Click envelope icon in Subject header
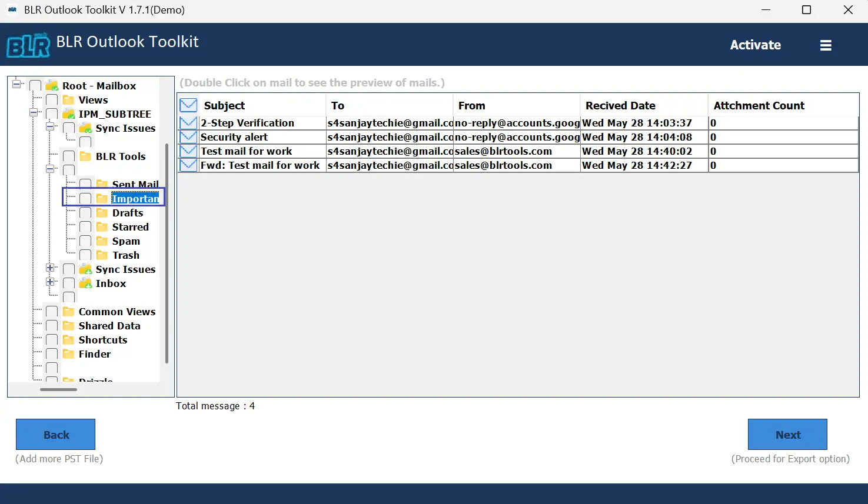 188,105
